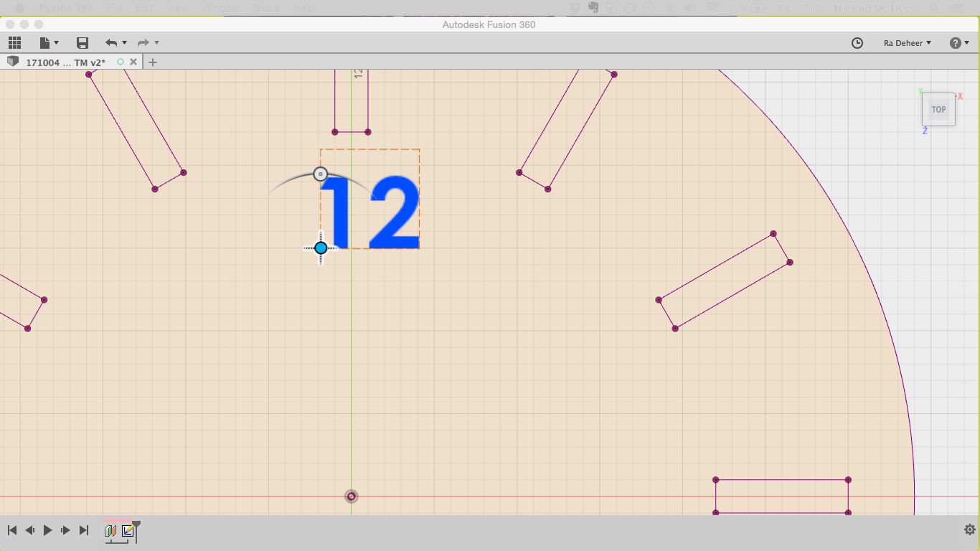Expand the Redo dropdown arrow
The image size is (980, 551).
point(155,42)
